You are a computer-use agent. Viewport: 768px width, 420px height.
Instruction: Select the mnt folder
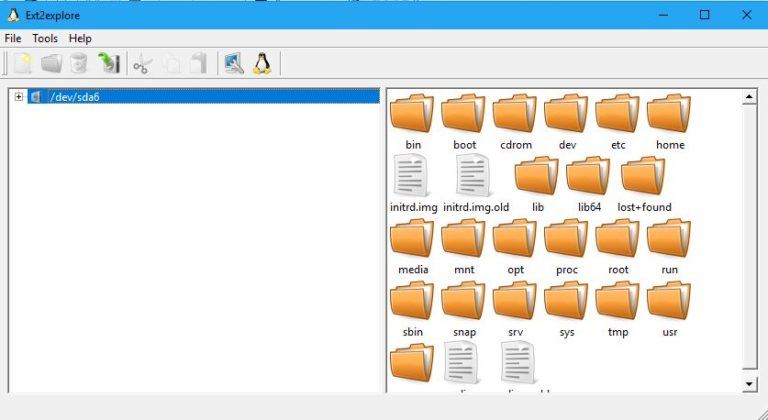(x=463, y=247)
